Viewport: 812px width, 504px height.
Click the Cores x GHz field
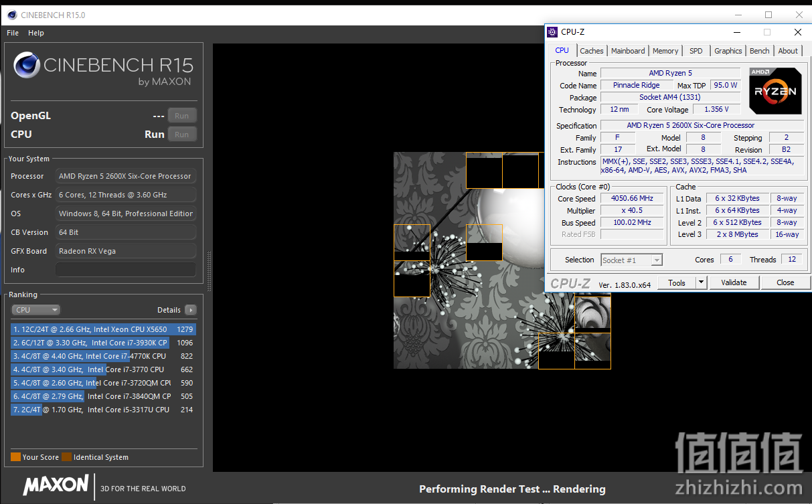pyautogui.click(x=126, y=195)
